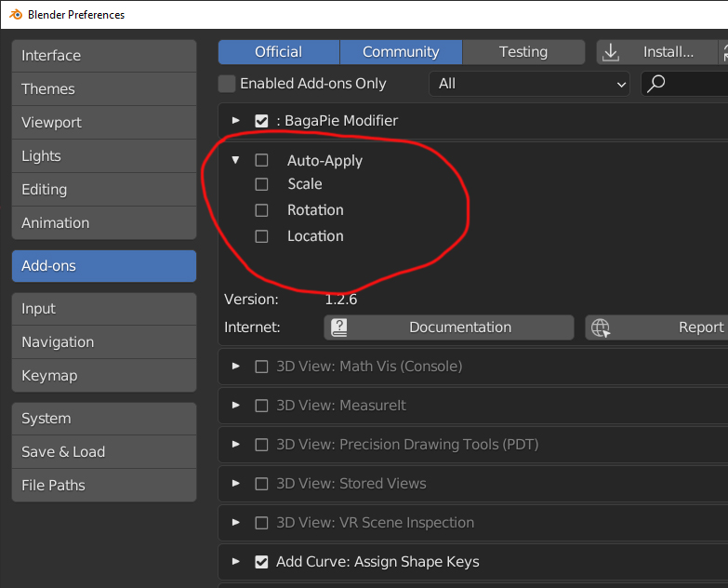
Task: Enable the 3D View: MeasureIt add-on
Action: pyautogui.click(x=261, y=406)
